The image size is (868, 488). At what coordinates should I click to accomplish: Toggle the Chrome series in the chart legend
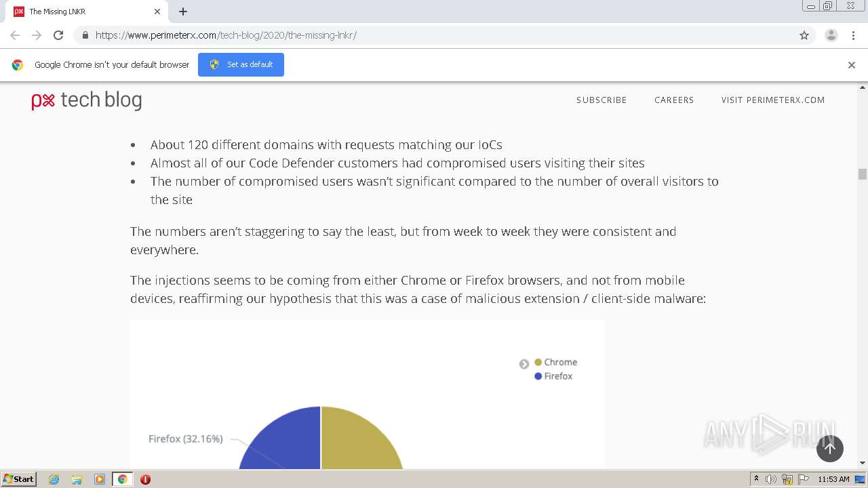coord(556,362)
